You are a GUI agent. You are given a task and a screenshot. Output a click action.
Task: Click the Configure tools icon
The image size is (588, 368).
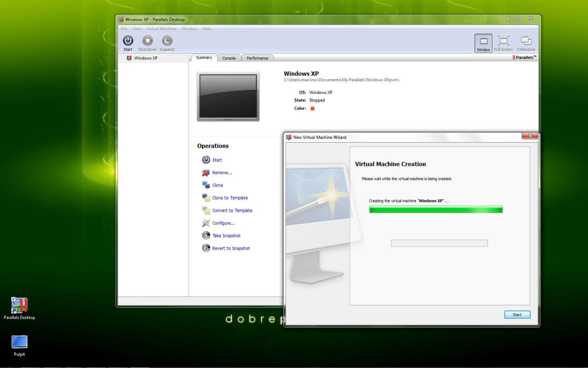coord(206,223)
